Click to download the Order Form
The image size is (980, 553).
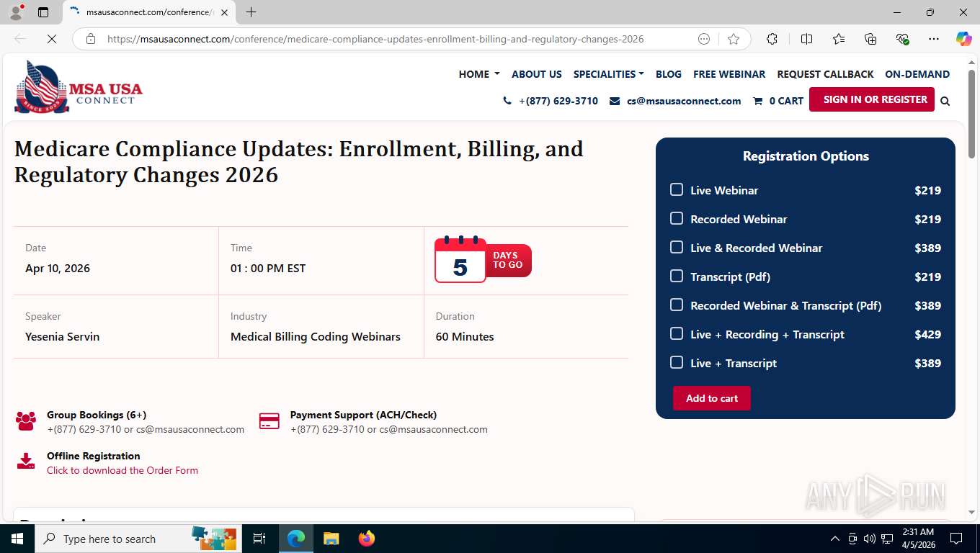point(122,470)
